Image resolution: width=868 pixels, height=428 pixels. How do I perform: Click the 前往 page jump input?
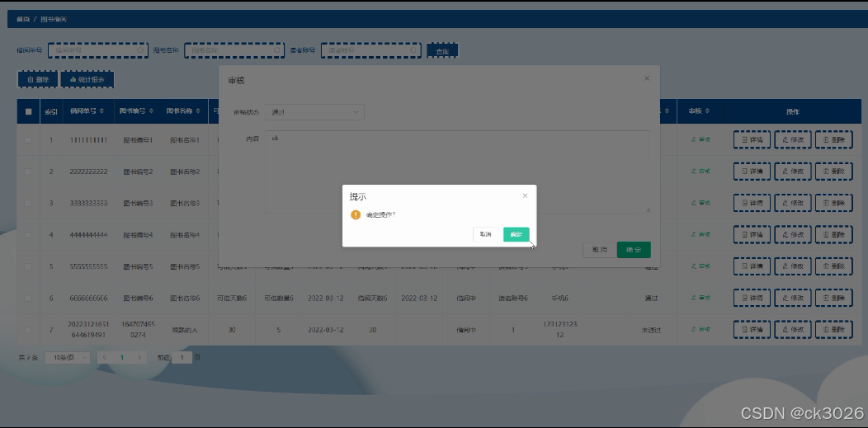coord(182,358)
